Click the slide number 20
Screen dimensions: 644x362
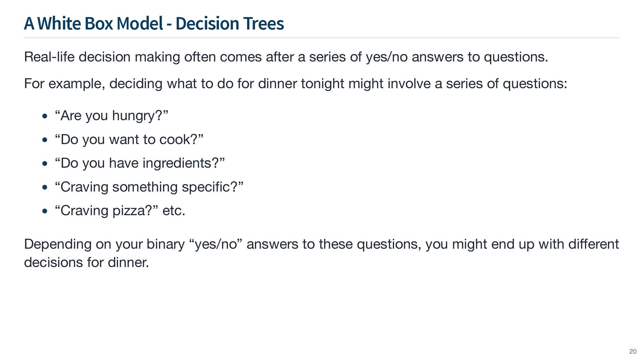[x=633, y=351]
